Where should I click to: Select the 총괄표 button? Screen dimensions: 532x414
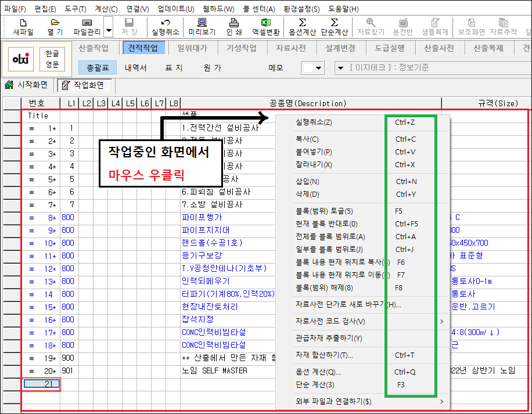[98, 67]
